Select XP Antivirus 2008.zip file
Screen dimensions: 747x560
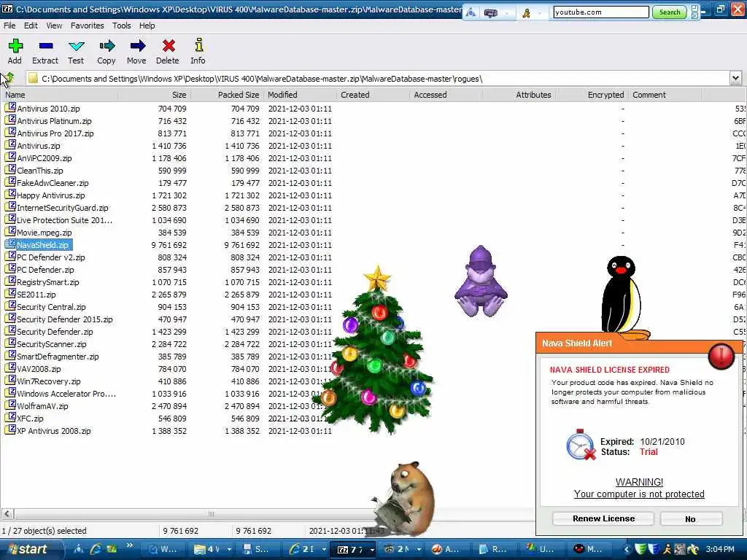48,430
